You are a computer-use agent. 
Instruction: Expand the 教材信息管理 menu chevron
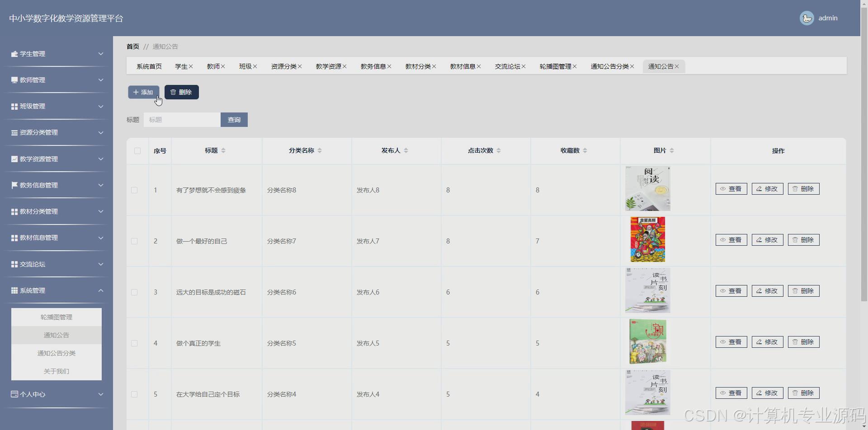(101, 238)
